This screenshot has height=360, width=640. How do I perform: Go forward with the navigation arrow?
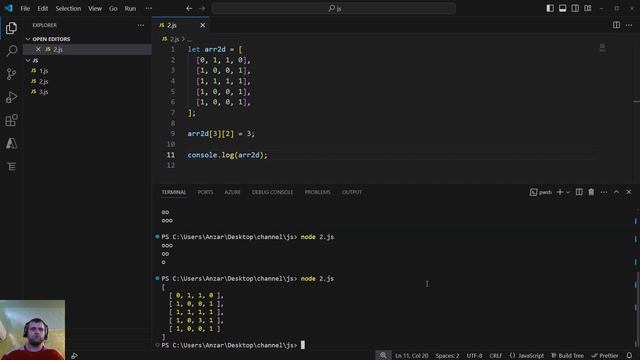point(202,8)
